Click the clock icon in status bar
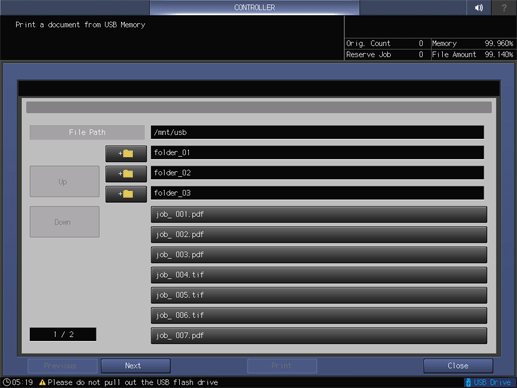 (x=6, y=382)
